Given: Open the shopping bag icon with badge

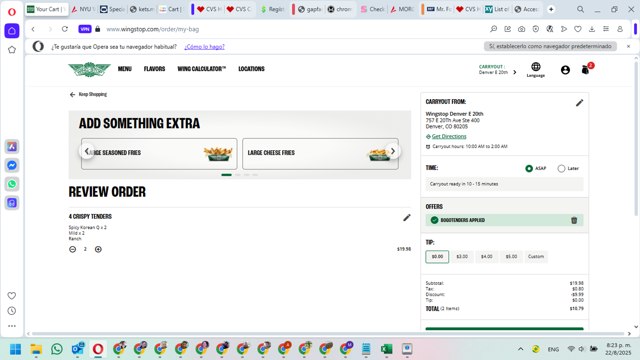Looking at the screenshot, I should 587,69.
